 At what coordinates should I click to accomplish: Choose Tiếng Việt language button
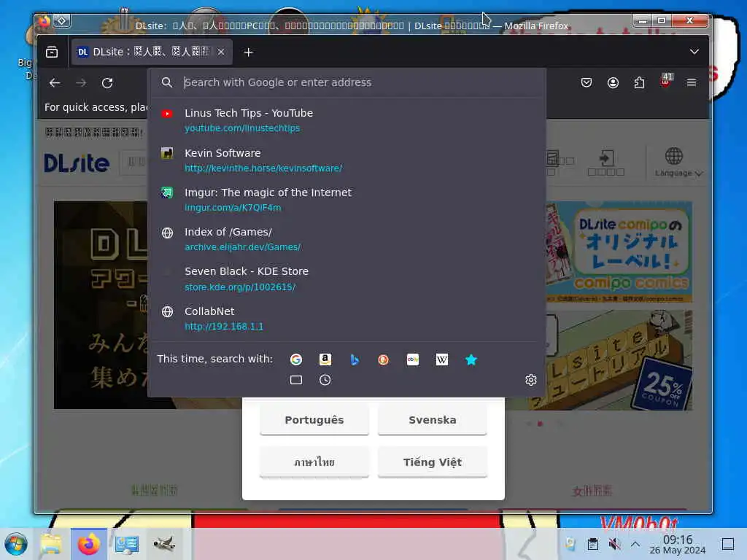(x=433, y=462)
